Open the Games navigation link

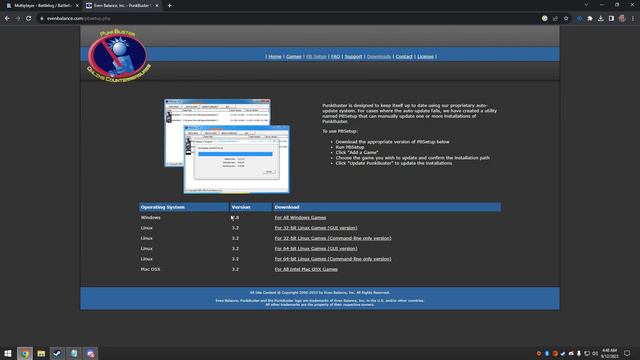click(x=293, y=56)
